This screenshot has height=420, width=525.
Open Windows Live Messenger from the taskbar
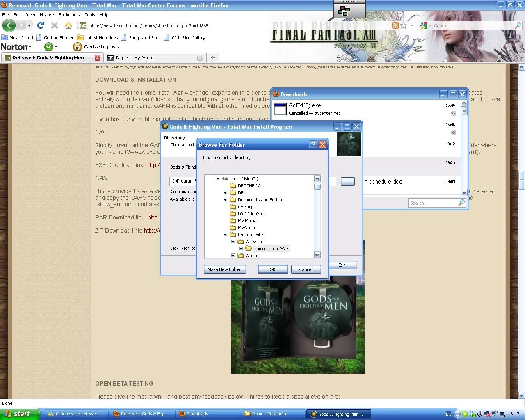click(x=75, y=414)
